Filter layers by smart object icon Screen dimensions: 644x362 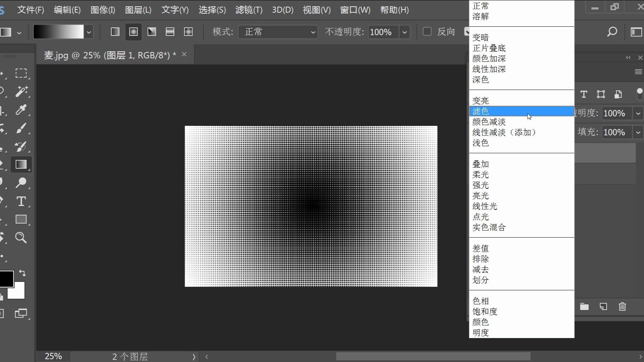[x=618, y=94]
